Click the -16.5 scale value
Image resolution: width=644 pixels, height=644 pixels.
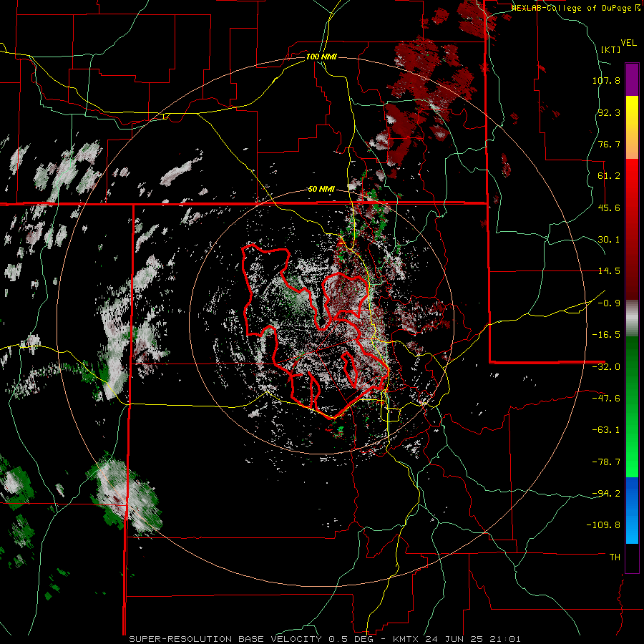pyautogui.click(x=606, y=335)
